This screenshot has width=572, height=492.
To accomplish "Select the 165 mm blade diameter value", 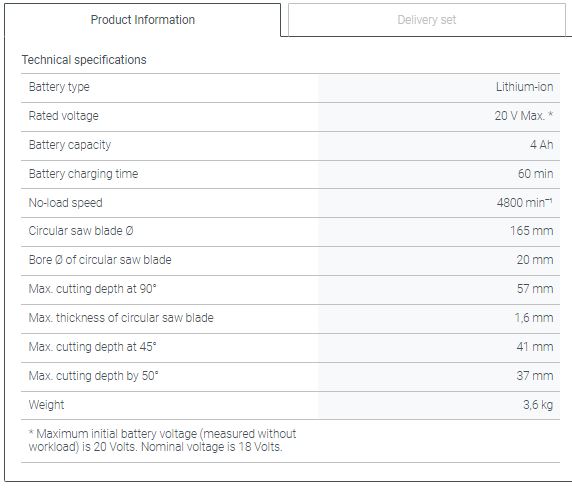I will tap(532, 231).
